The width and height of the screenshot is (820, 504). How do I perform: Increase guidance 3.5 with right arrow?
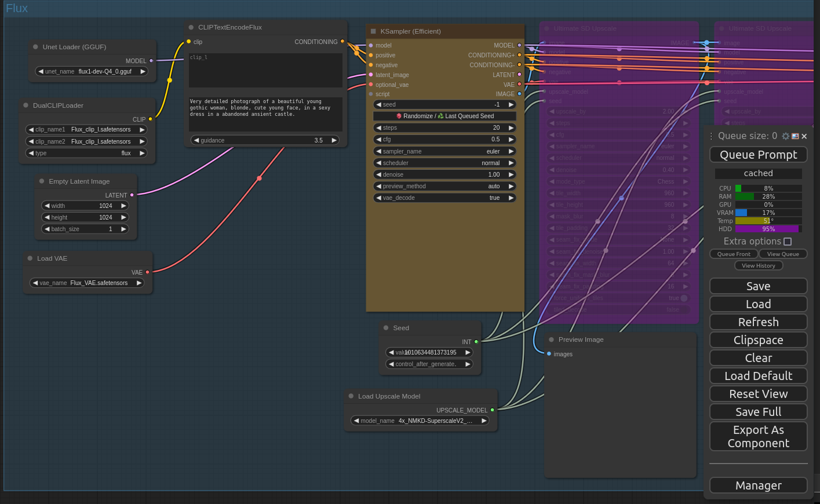coord(334,140)
